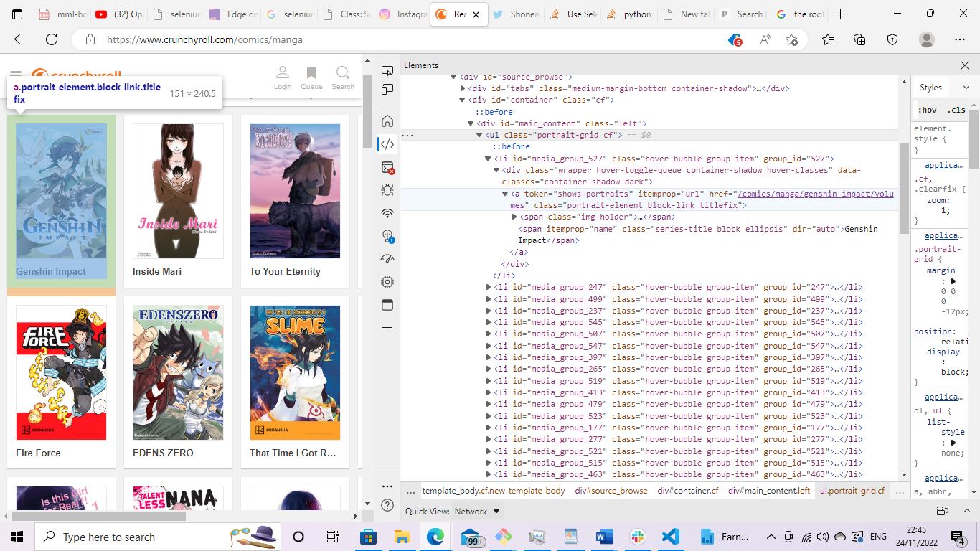Open the Sources bug icon tool

(387, 190)
